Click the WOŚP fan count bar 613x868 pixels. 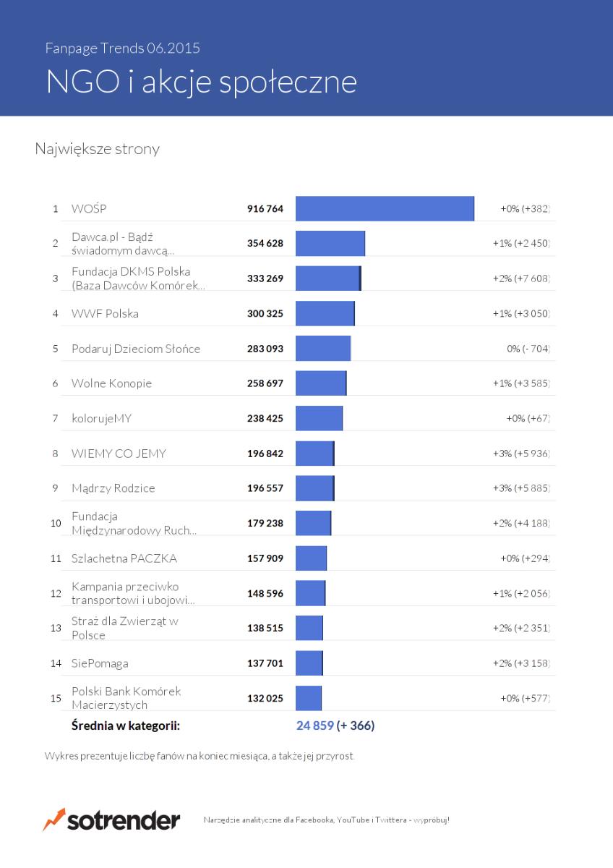tap(385, 209)
